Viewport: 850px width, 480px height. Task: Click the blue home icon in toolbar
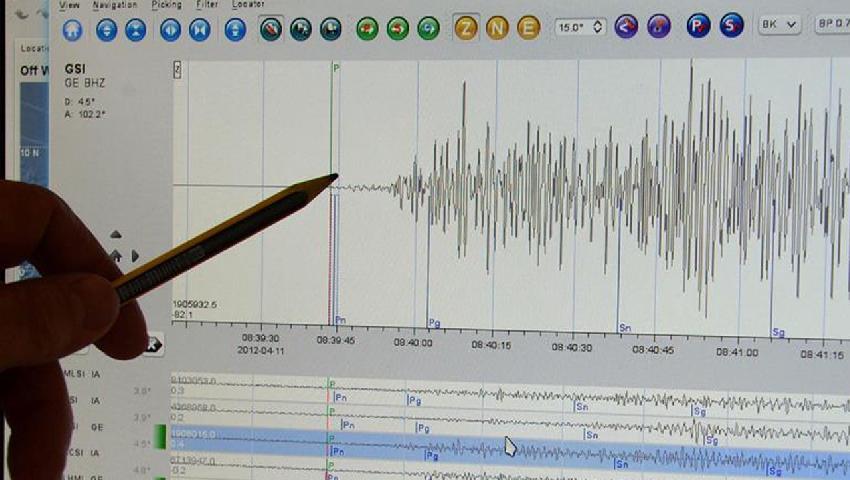tap(72, 30)
